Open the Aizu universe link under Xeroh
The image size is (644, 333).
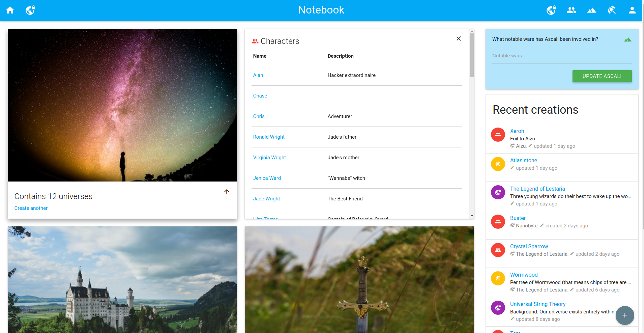click(x=521, y=146)
